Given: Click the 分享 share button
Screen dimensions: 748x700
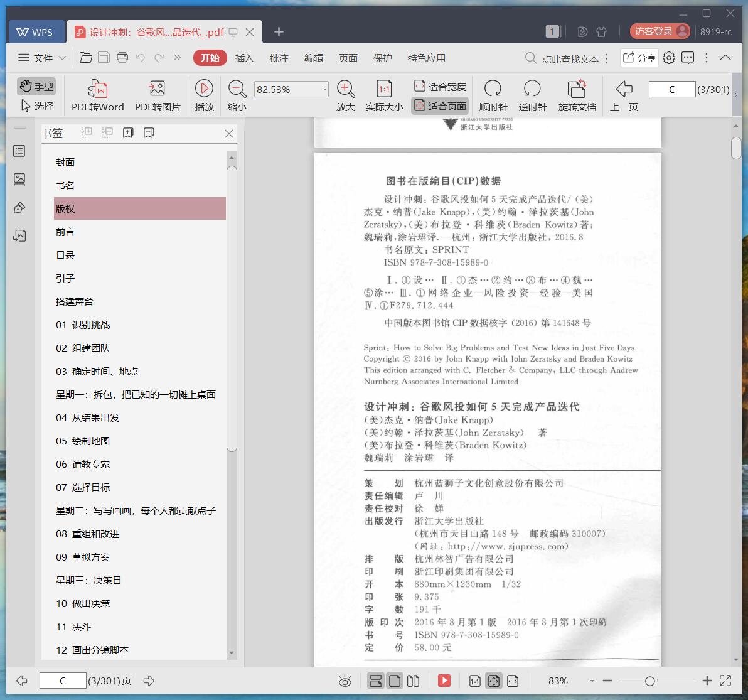Looking at the screenshot, I should click(x=639, y=58).
